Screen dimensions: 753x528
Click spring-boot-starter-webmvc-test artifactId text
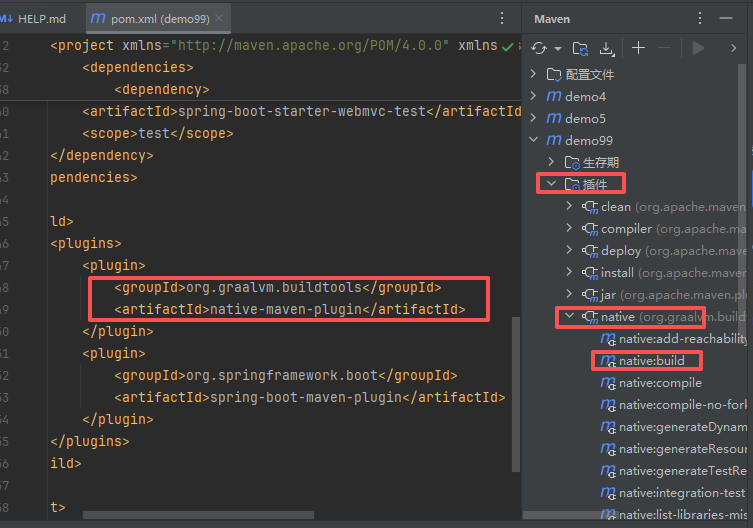coord(302,111)
